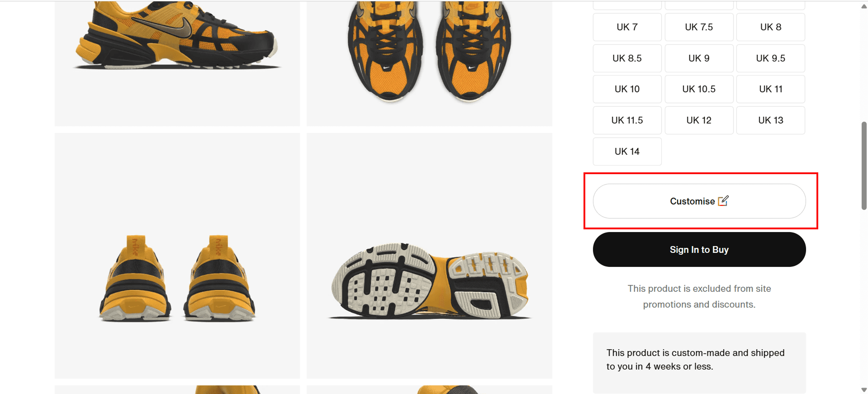Choose size UK 8
This screenshot has height=394, width=868.
coord(770,27)
